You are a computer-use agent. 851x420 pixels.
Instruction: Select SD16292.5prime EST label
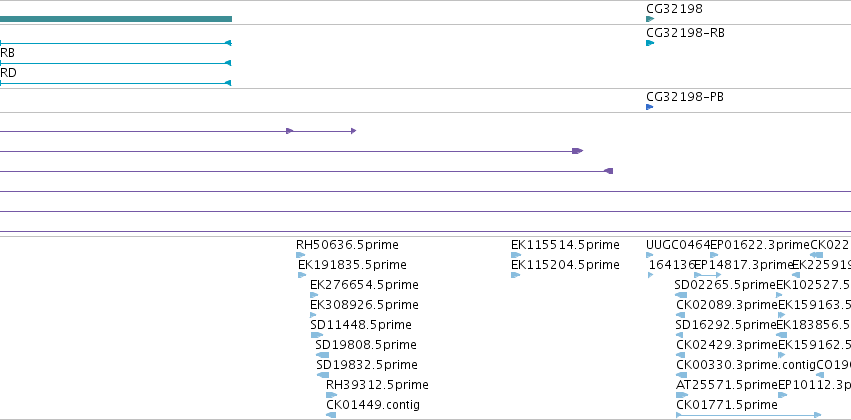pos(726,325)
